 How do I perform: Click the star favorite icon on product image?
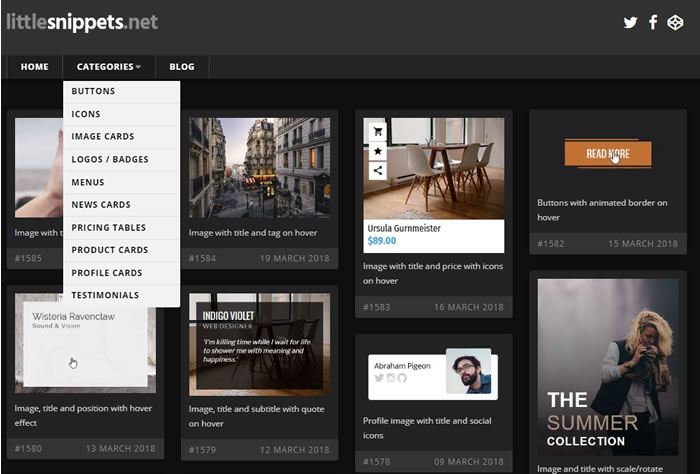coord(378,151)
